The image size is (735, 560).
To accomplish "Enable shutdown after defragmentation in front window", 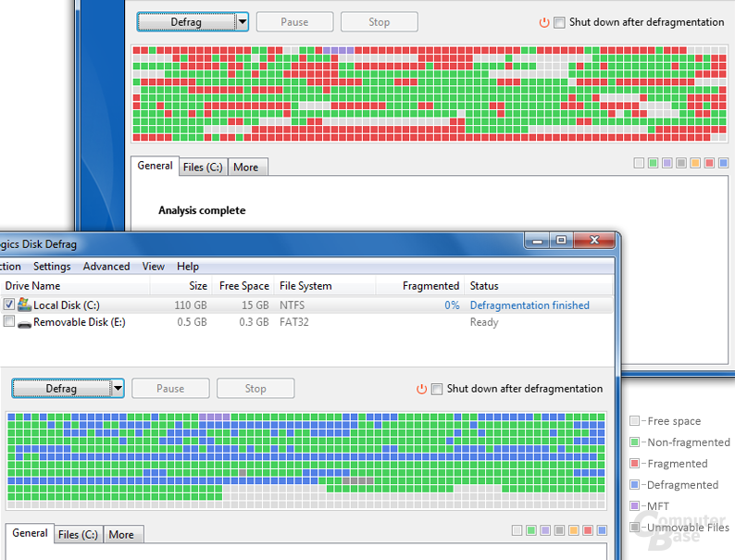I will 437,389.
